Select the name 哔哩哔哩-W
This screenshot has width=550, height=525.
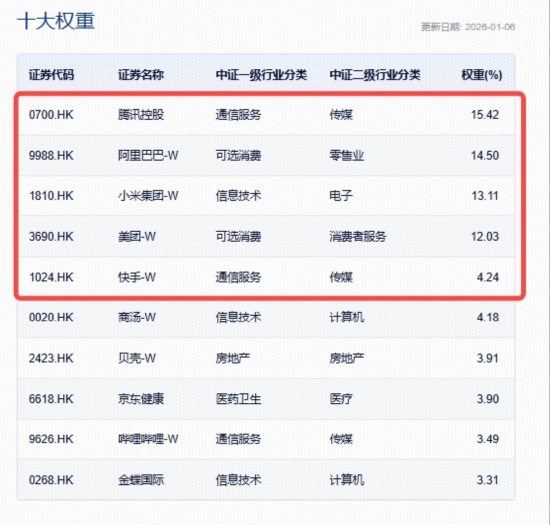pos(148,439)
